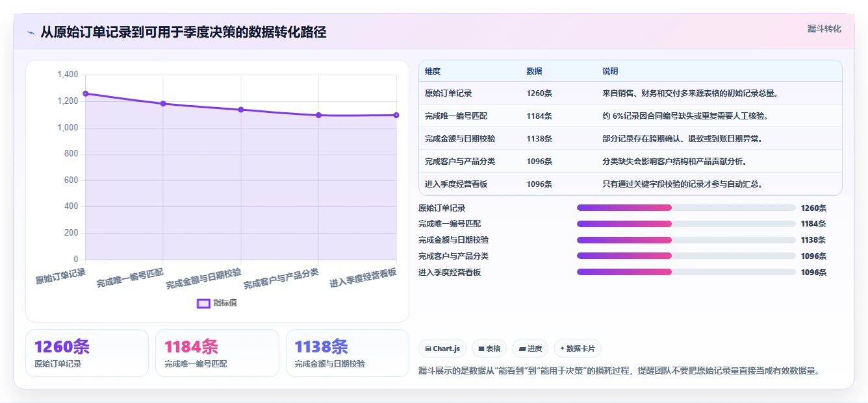Click the 完成金额与日期校验 label in the progress list
868x403 pixels.
(x=453, y=240)
